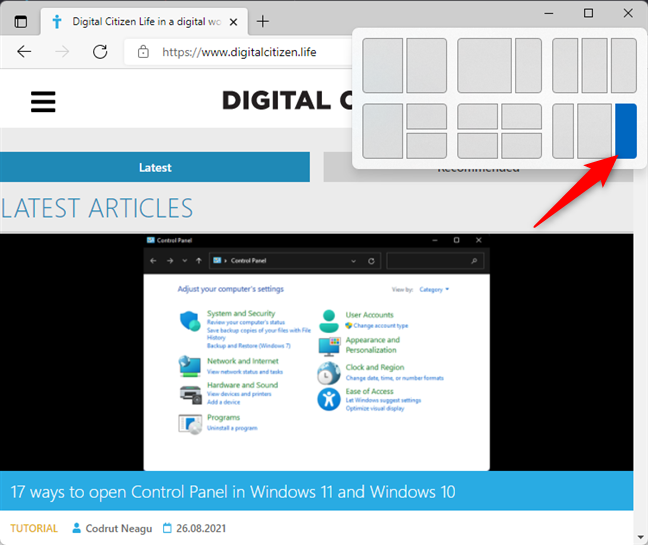648x545 pixels.
Task: Minimize the Edge browser window
Action: tap(549, 13)
